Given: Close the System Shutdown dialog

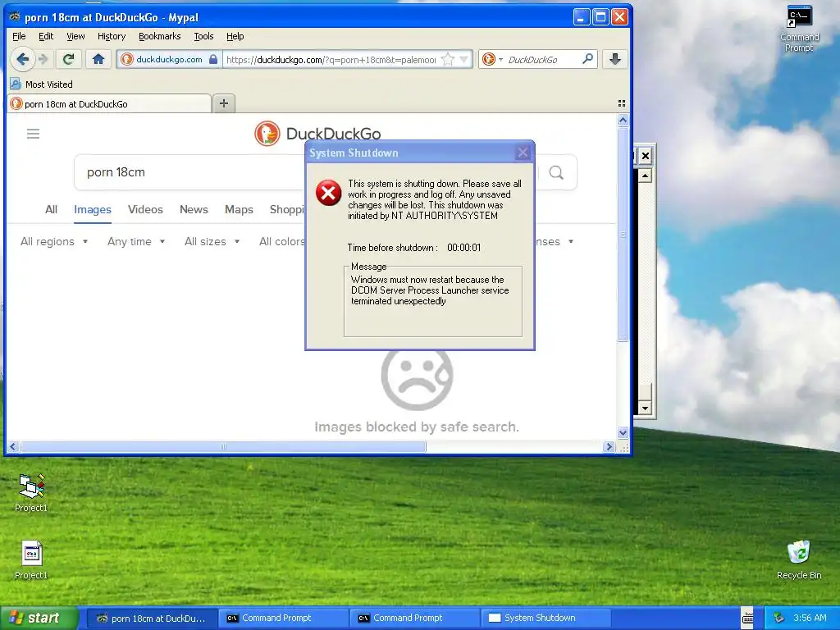Looking at the screenshot, I should (x=523, y=153).
